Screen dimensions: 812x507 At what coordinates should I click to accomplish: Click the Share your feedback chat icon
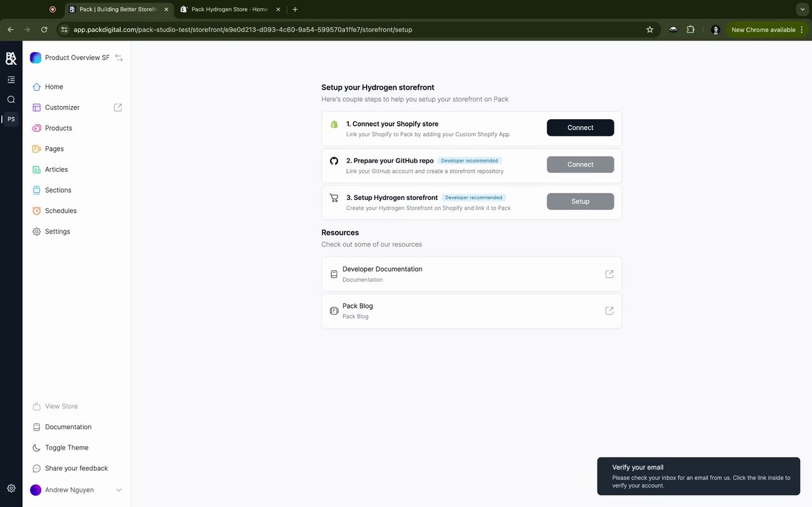click(x=37, y=468)
